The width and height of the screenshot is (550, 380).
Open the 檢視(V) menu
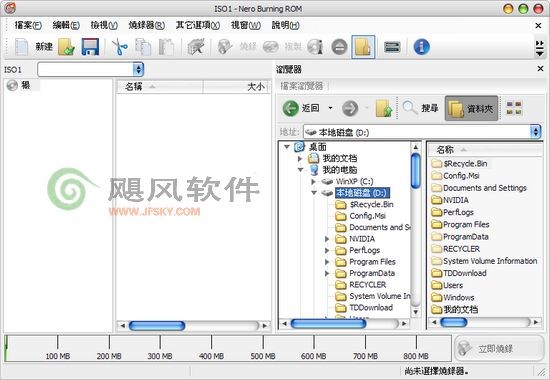(104, 25)
